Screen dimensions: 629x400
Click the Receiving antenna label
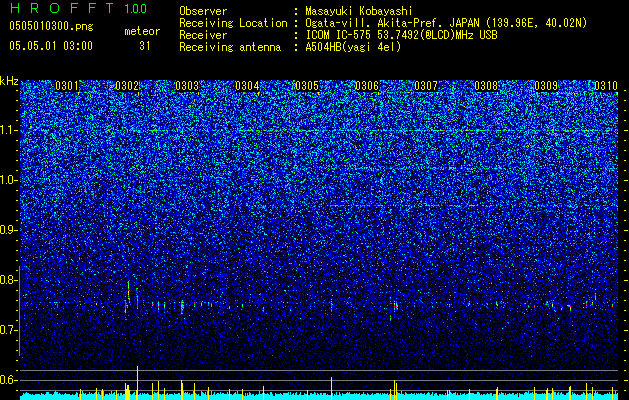point(230,47)
